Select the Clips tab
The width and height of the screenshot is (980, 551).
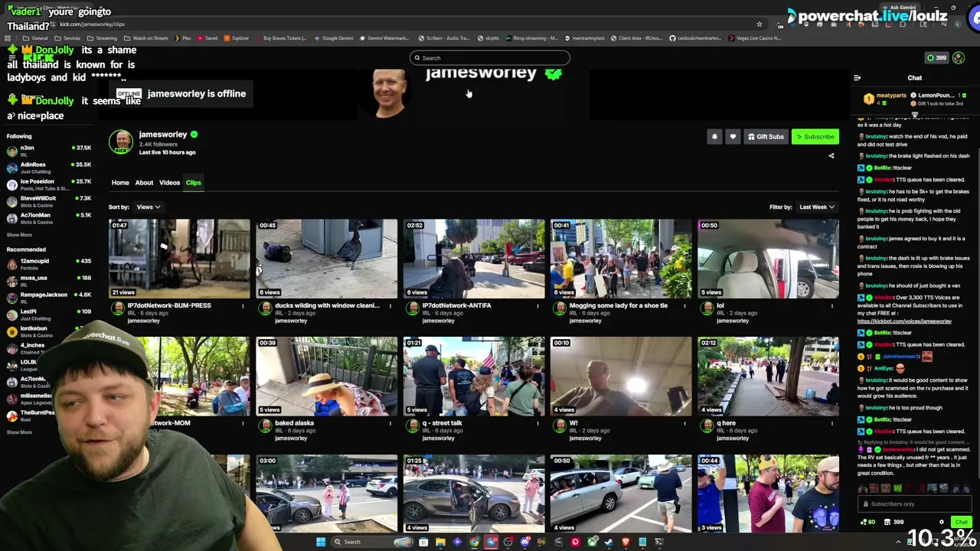point(193,183)
